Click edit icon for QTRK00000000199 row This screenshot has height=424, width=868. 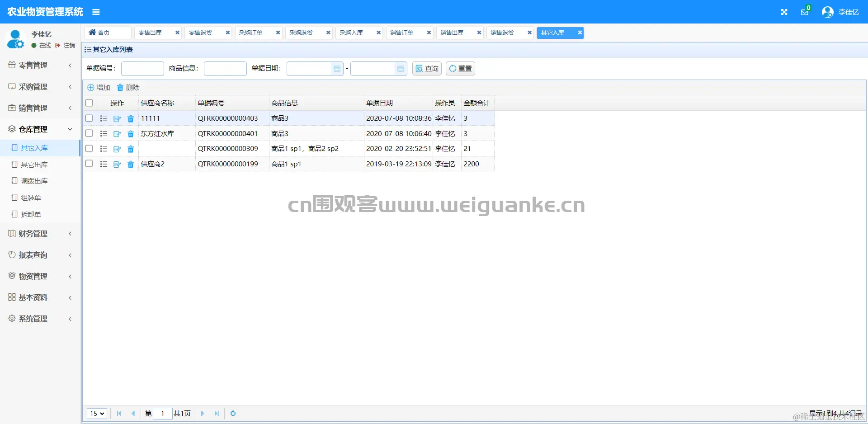117,164
